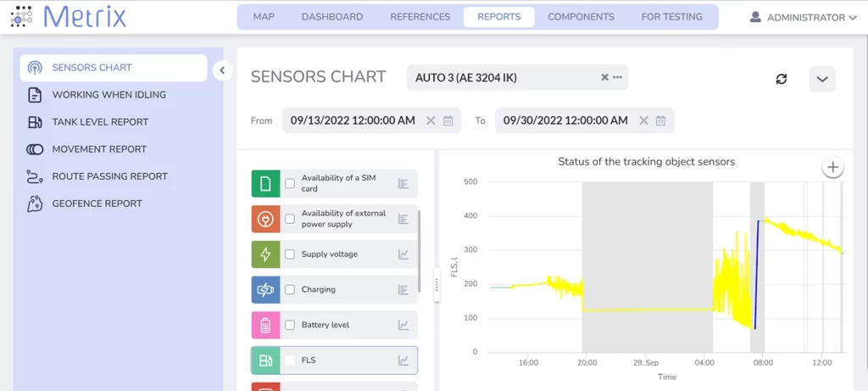Click the Sensors Chart sidebar icon

tap(35, 68)
